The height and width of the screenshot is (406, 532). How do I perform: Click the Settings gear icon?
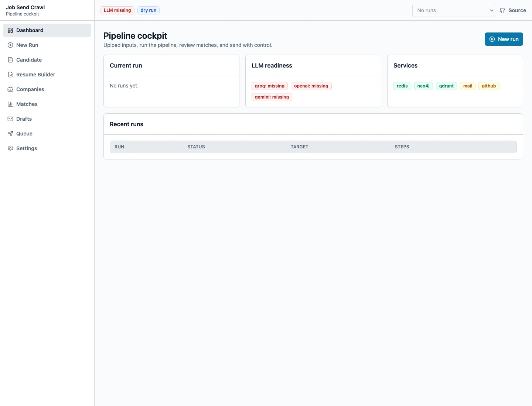point(10,148)
